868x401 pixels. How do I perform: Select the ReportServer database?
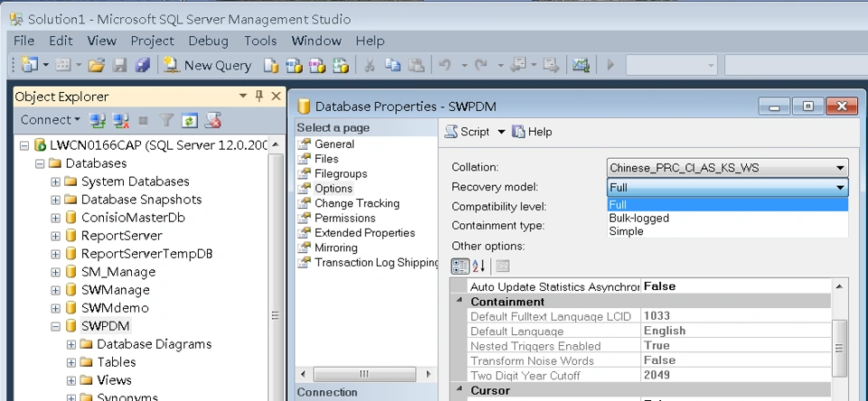(x=121, y=236)
